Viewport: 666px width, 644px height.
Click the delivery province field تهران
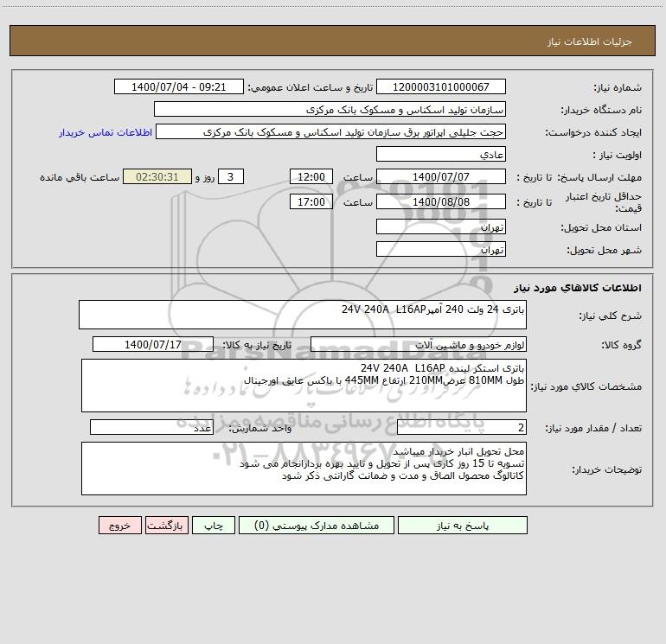tap(441, 226)
